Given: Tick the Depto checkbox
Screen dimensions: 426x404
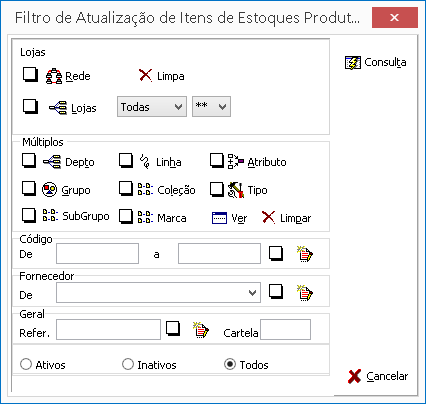Looking at the screenshot, I should [x=29, y=161].
